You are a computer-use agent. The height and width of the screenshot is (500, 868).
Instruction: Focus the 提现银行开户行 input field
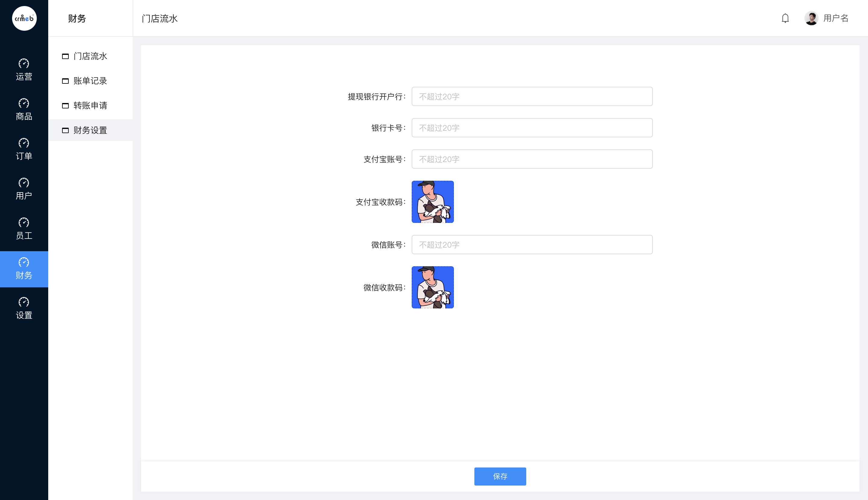coord(532,96)
